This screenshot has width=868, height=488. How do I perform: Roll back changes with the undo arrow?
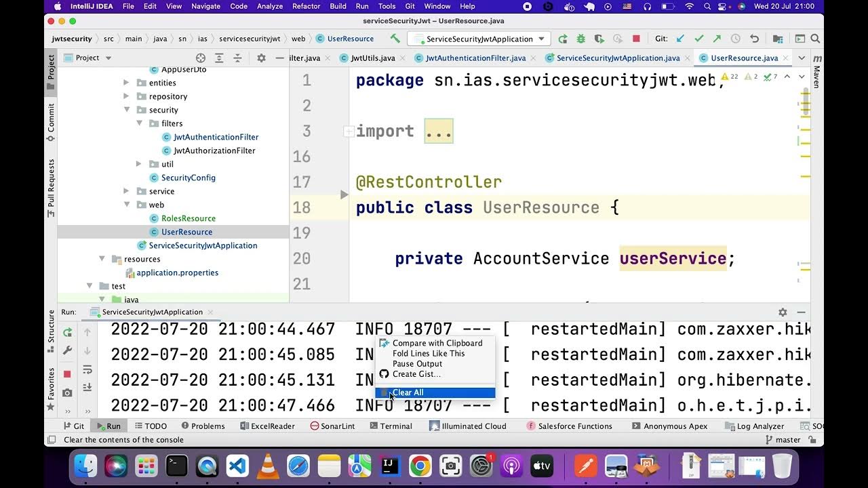click(754, 39)
